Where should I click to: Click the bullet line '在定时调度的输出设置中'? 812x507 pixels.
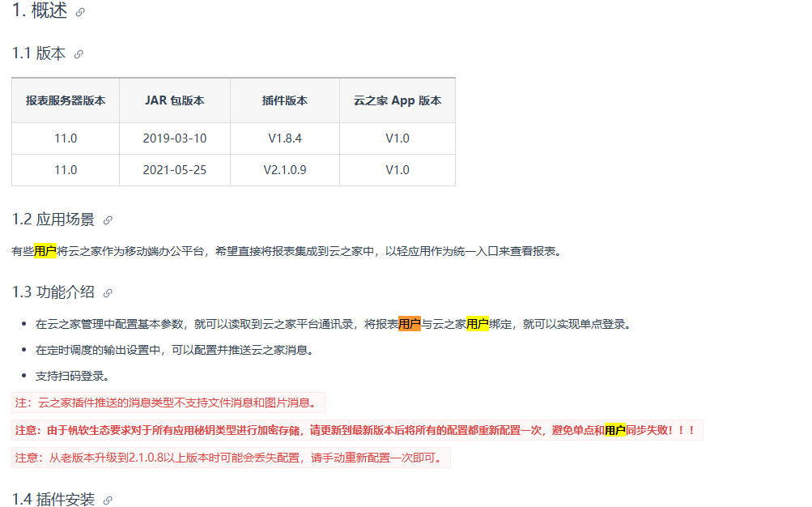[x=175, y=350]
